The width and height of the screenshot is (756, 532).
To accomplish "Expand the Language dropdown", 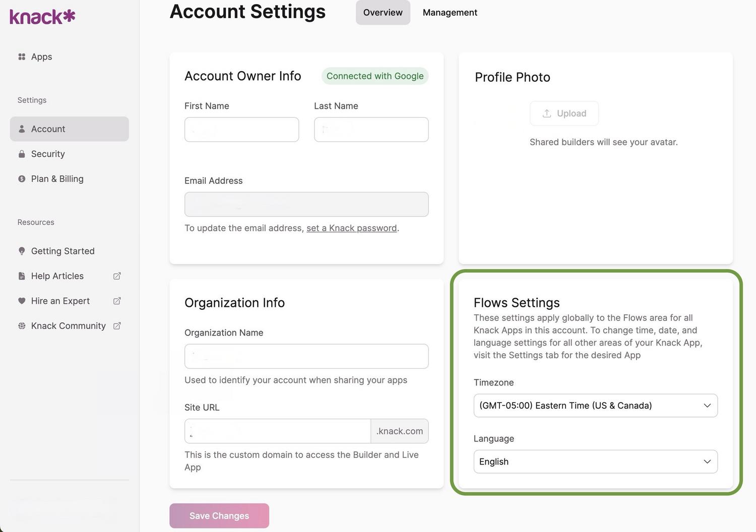I will click(x=595, y=461).
